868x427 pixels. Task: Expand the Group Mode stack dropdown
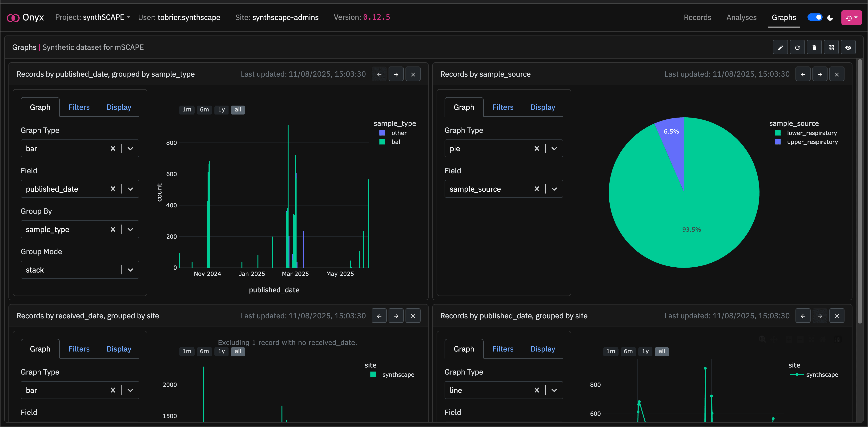[x=130, y=270]
